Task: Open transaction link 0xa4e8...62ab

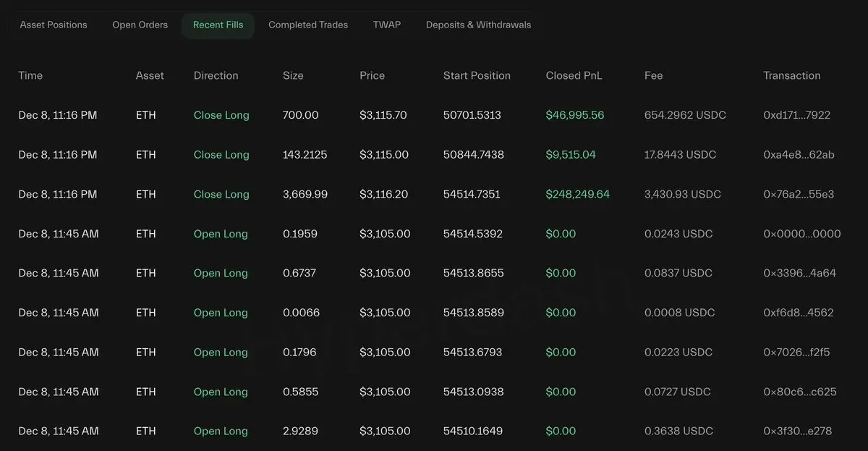Action: point(799,155)
